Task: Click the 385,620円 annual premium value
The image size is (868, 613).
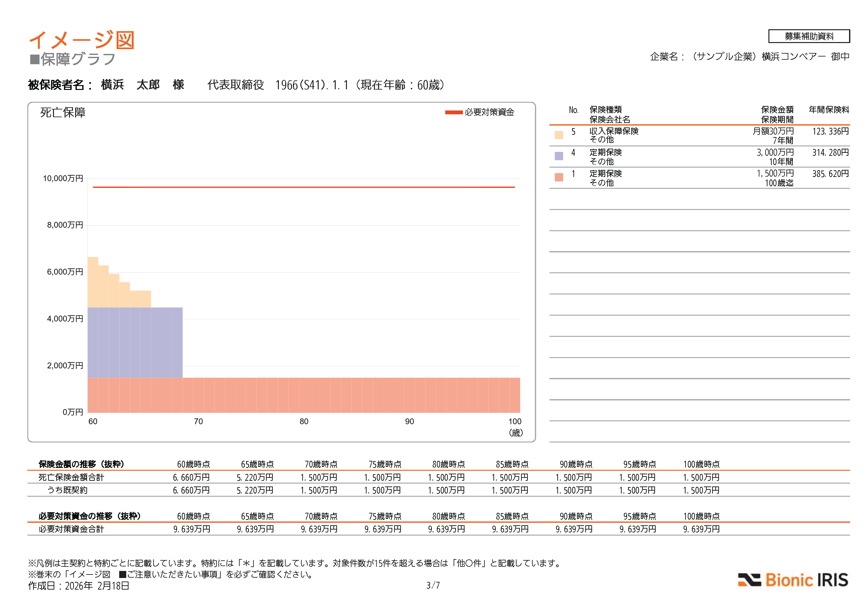Action: (x=830, y=174)
